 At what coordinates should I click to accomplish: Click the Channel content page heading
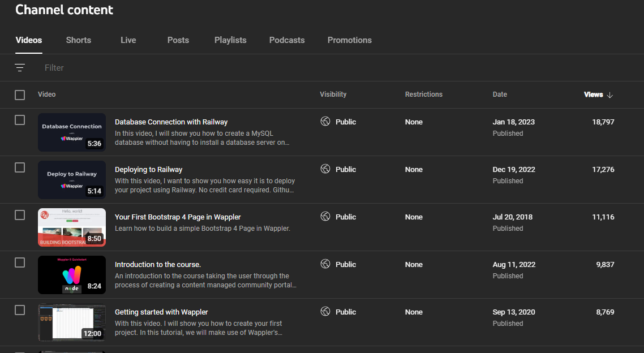point(64,10)
